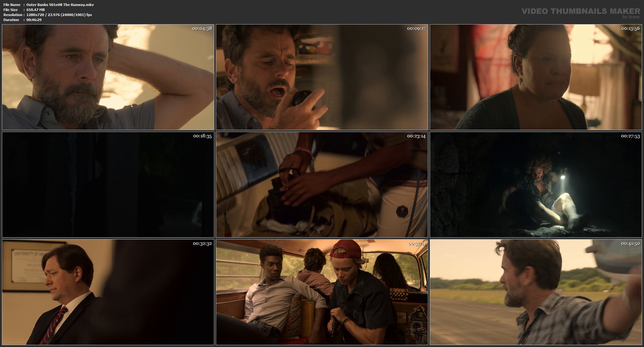The width and height of the screenshot is (644, 347).
Task: Click the 00:23:14 timestamp label
Action: click(416, 136)
